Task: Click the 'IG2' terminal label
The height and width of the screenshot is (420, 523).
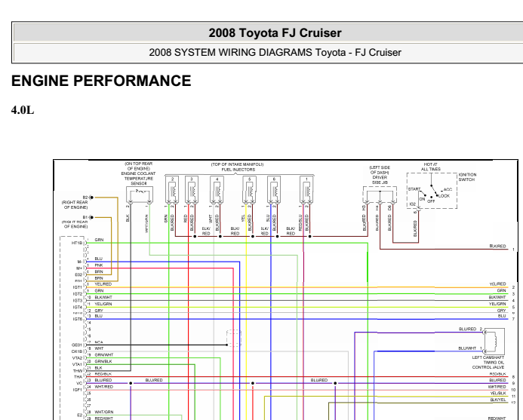Action: (x=413, y=204)
